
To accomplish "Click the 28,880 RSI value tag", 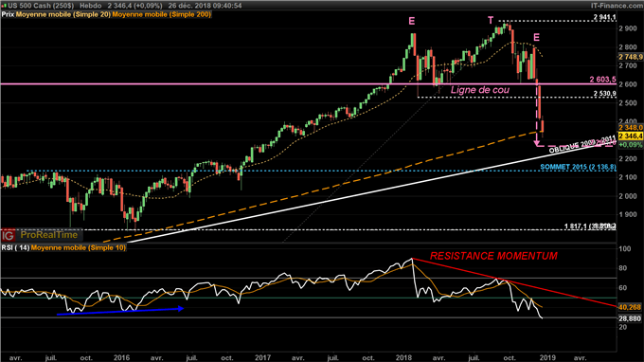I will coord(630,318).
